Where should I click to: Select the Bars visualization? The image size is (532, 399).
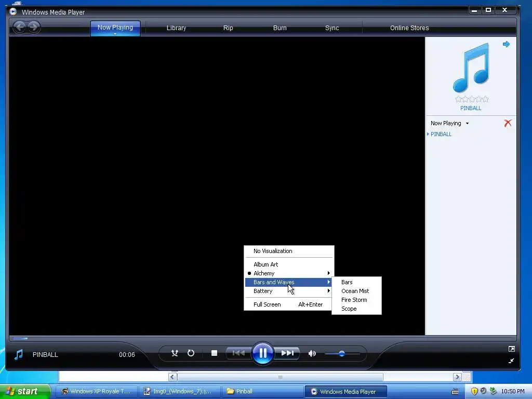[356, 282]
